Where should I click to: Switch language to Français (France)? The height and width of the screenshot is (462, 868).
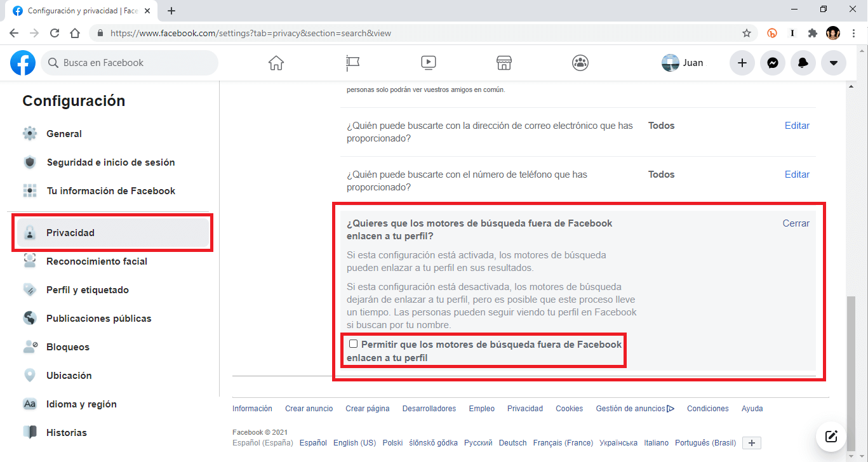pos(563,443)
